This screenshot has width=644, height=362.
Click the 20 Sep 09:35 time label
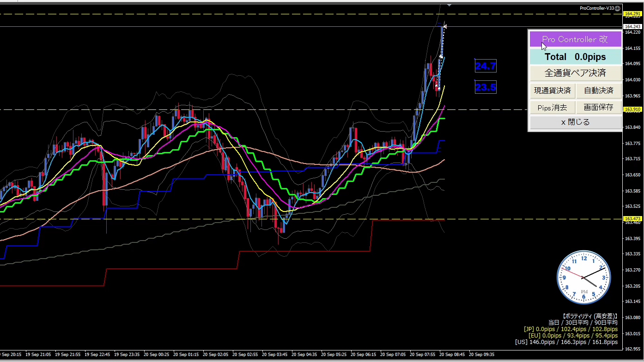[482, 355]
